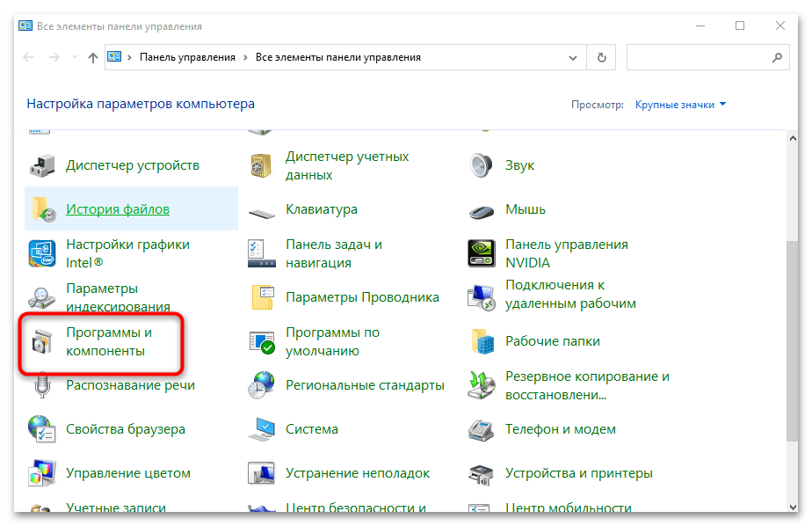This screenshot has height=526, width=812.
Task: Expand the Панель управления breadcrumb arrow
Action: pos(246,57)
